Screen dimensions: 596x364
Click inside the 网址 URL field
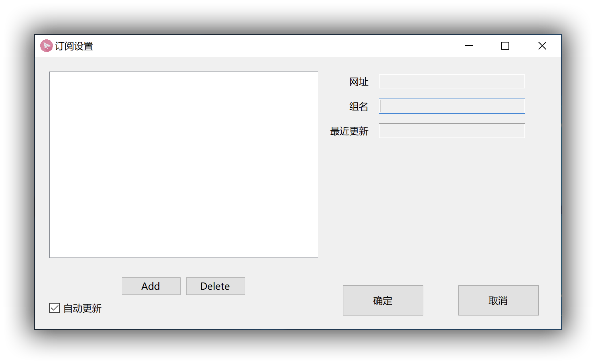(452, 81)
